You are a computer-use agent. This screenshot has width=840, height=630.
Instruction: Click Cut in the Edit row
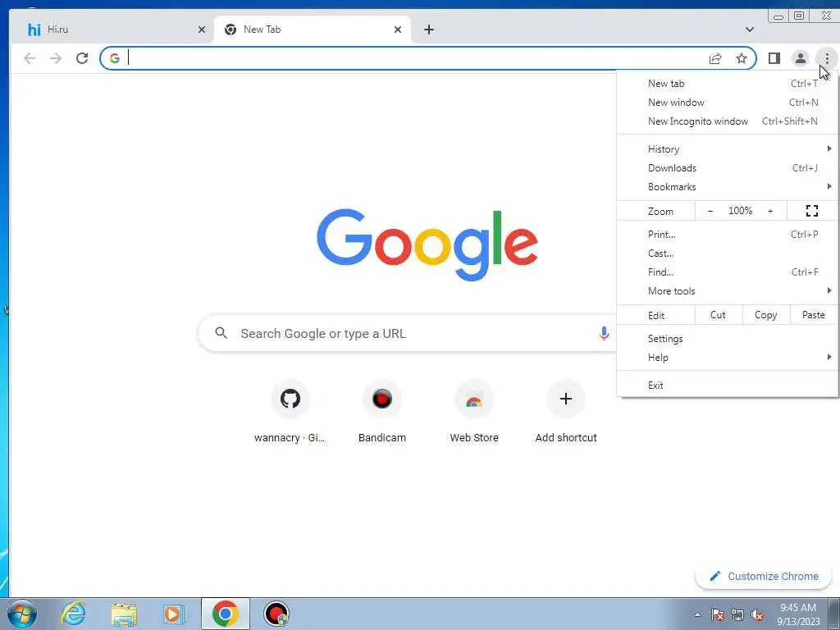click(719, 315)
